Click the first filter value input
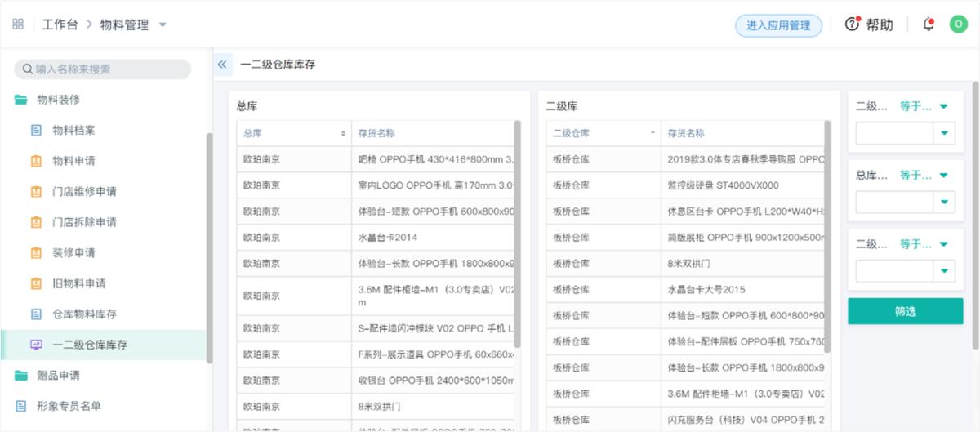The height and width of the screenshot is (432, 980). (x=895, y=133)
